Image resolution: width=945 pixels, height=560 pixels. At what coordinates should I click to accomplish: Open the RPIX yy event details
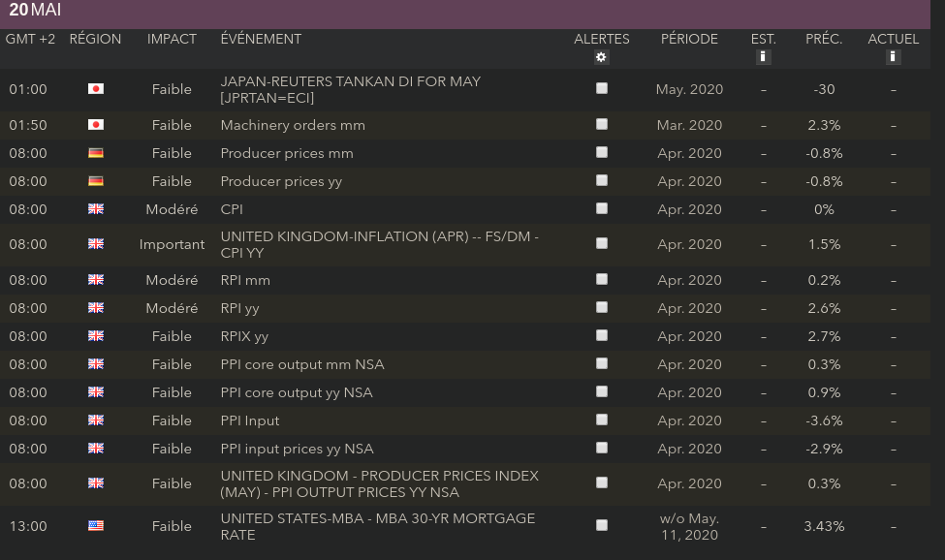pos(244,336)
